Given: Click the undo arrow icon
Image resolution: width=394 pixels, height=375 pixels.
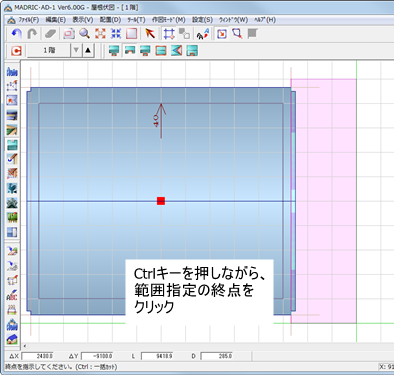Looking at the screenshot, I should [x=17, y=34].
